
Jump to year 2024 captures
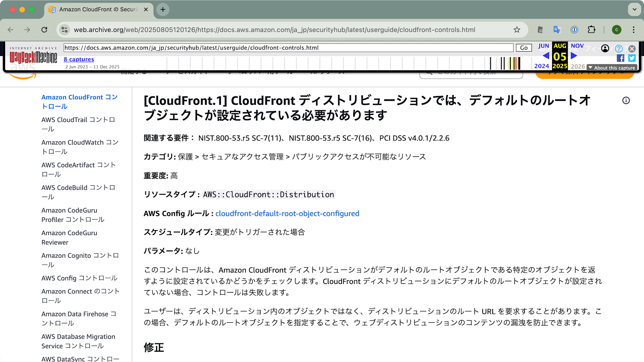(542, 66)
